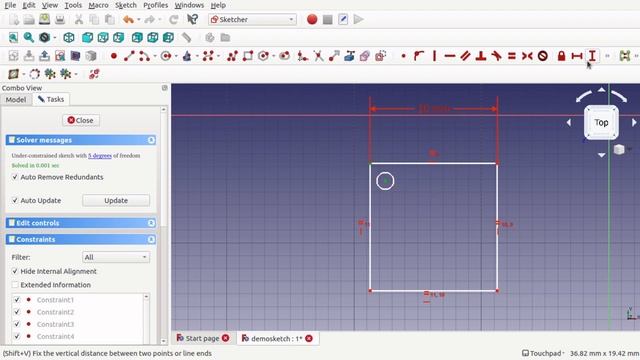Open the Profiles menu
This screenshot has height=360, width=640.
click(x=156, y=5)
